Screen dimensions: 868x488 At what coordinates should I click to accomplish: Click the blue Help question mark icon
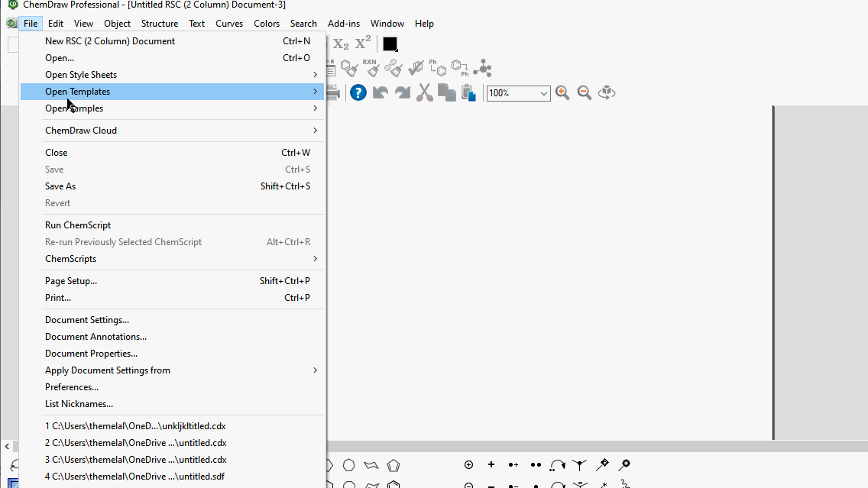click(358, 92)
